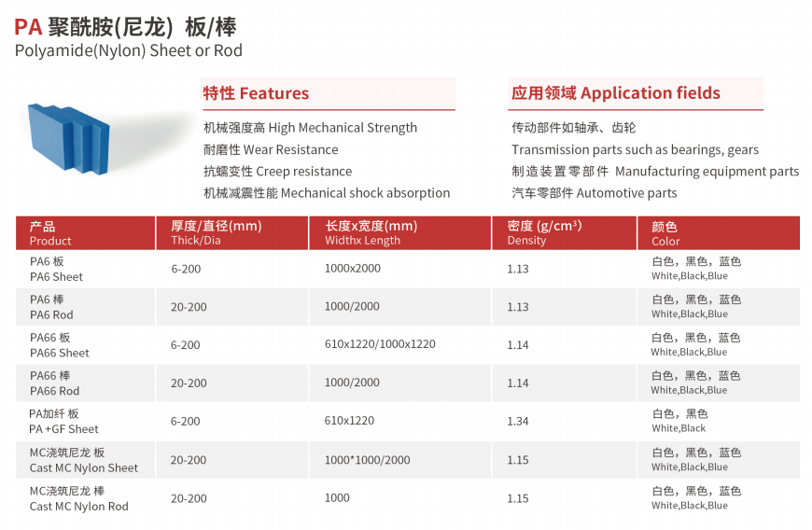Click the density value '1.34'

(518, 422)
